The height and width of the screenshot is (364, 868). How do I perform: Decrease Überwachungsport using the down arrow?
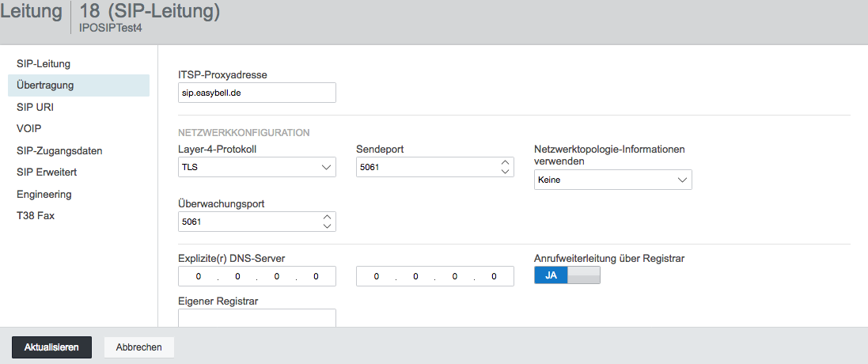click(327, 226)
